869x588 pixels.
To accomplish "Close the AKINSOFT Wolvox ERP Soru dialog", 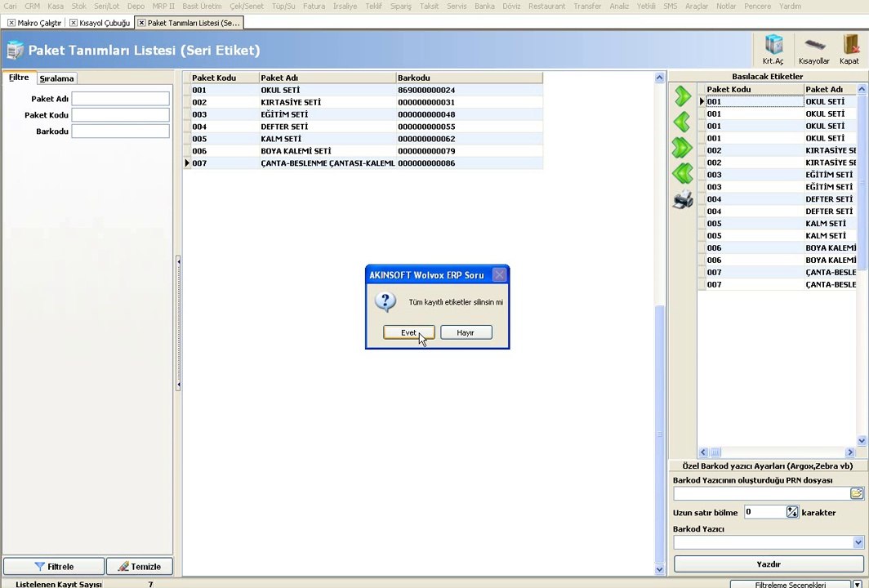I will 499,275.
